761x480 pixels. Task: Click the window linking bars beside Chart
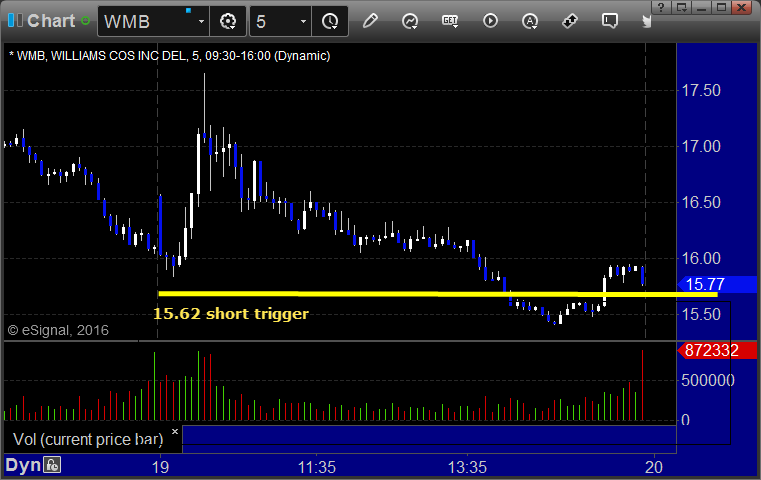15,20
